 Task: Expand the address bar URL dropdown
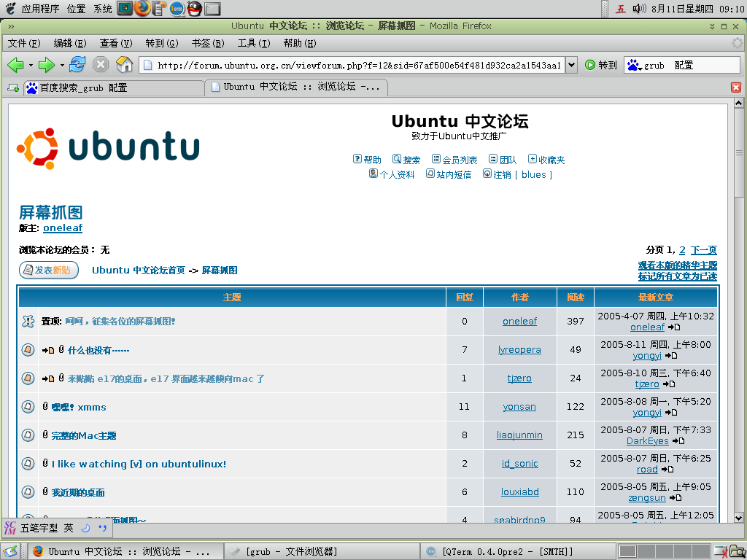(x=572, y=65)
